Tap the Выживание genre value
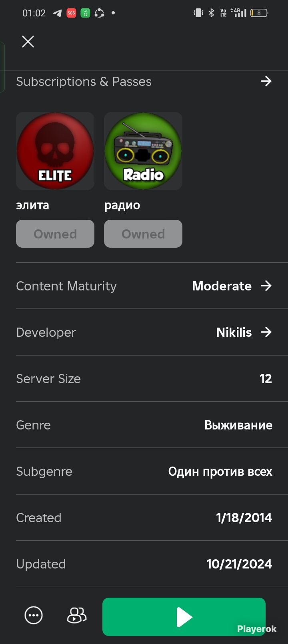This screenshot has height=644, width=288. (238, 425)
